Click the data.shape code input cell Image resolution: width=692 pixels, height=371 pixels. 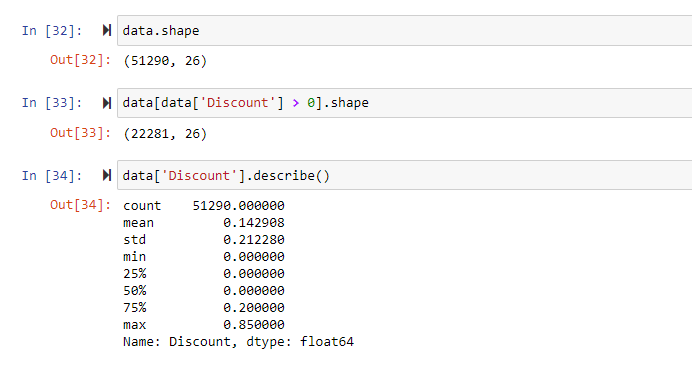click(x=404, y=30)
